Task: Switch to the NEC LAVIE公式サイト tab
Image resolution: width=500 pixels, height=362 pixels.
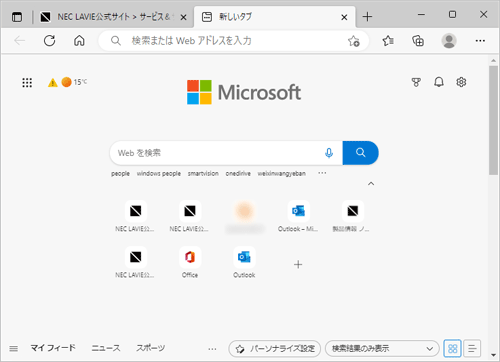Action: coord(113,17)
